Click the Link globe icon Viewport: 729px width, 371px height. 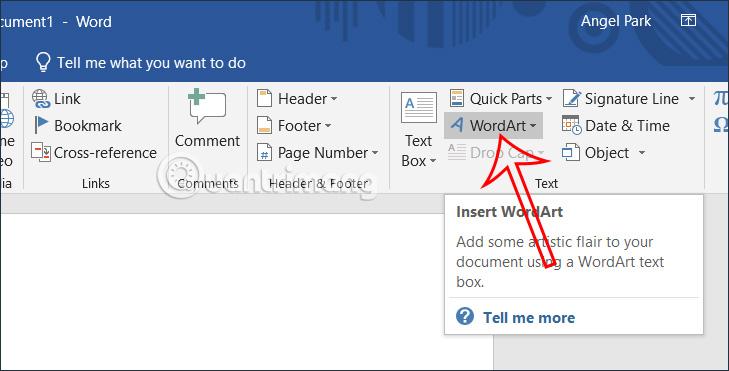pos(40,99)
